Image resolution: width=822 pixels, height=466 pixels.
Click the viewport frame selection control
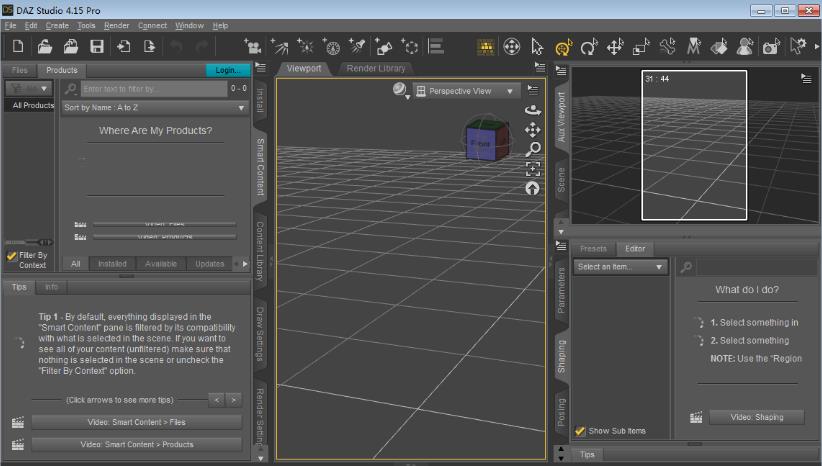point(533,169)
